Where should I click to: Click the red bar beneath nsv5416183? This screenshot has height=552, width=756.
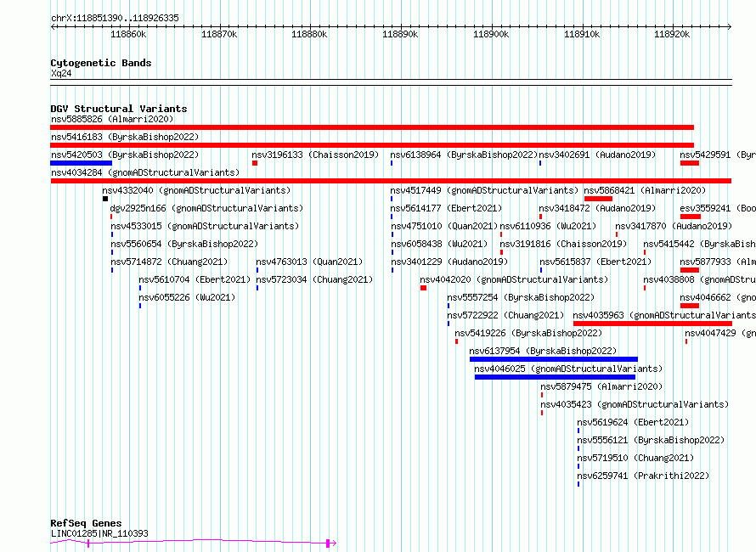tap(372, 145)
